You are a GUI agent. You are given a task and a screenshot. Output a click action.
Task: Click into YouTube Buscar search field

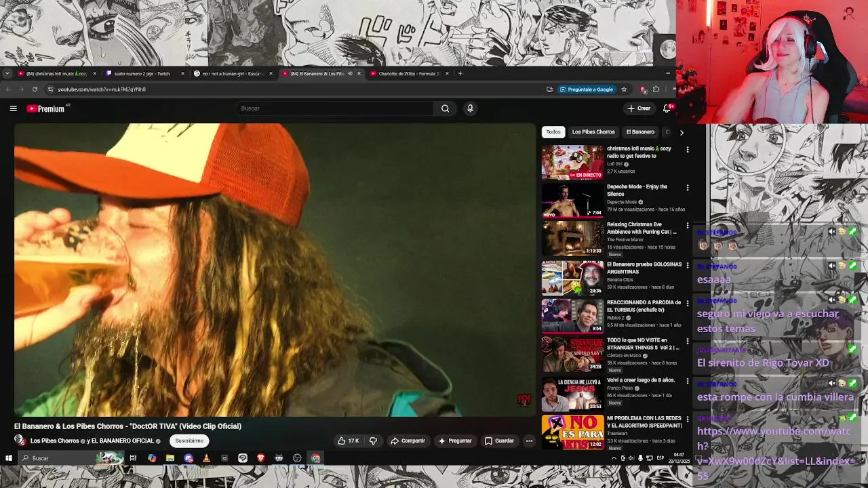(x=336, y=108)
